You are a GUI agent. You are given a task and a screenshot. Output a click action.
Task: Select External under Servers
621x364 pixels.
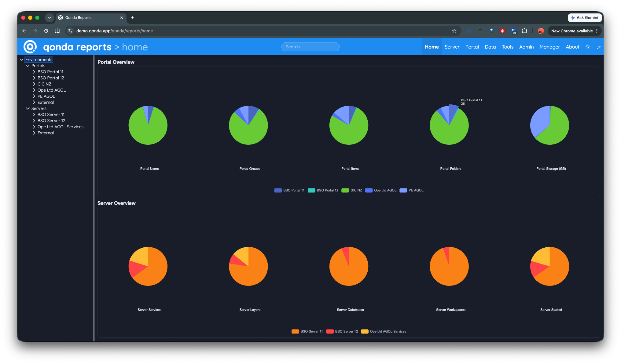[46, 133]
